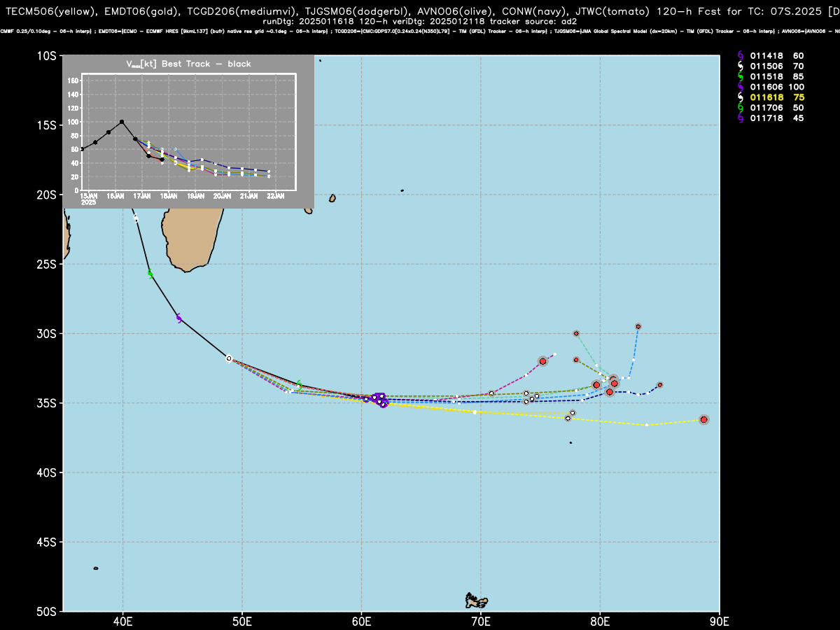This screenshot has height=630, width=840.
Task: Click the green cyclone symbol beside 011518
Action: click(741, 76)
